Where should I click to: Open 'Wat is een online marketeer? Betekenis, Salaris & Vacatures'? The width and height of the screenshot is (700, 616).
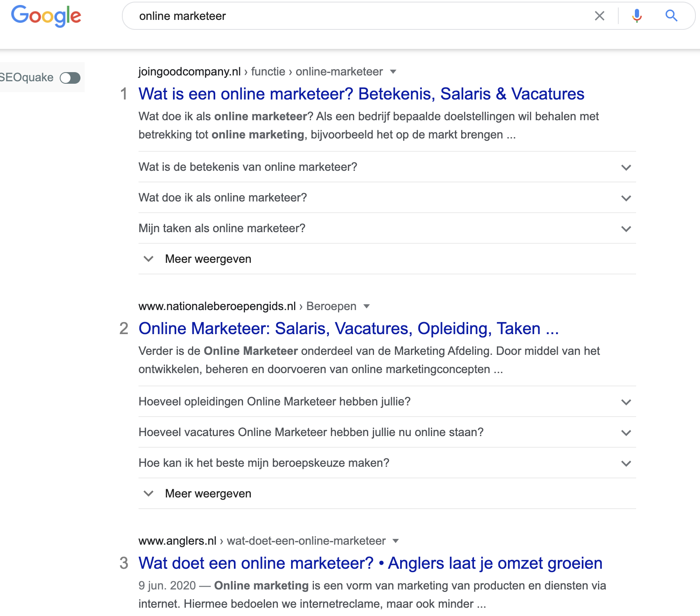[x=361, y=94]
